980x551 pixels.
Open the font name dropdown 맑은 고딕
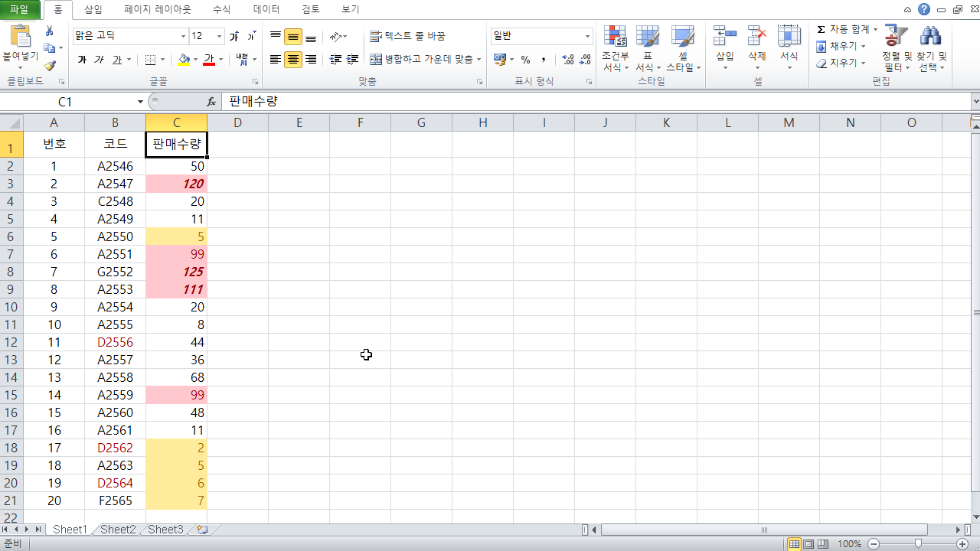point(183,36)
